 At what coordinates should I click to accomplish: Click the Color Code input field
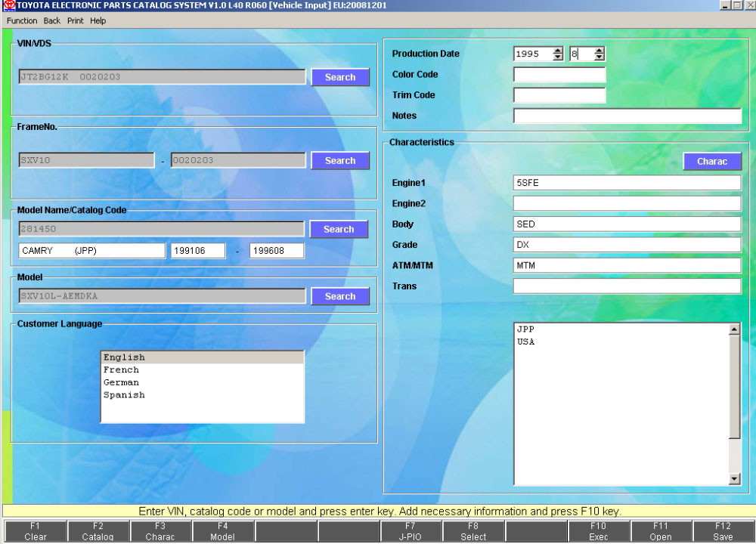[x=559, y=75]
